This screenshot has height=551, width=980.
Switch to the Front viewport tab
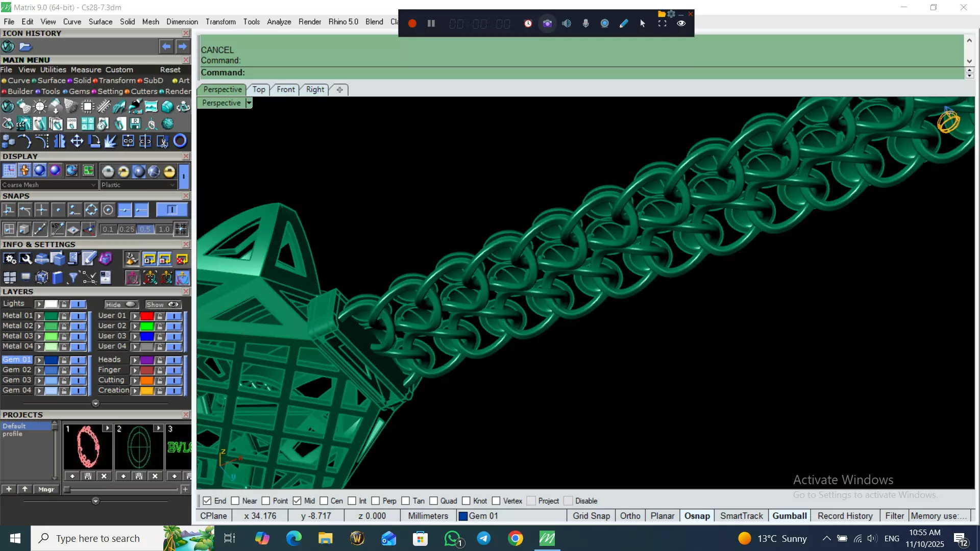[x=285, y=89]
